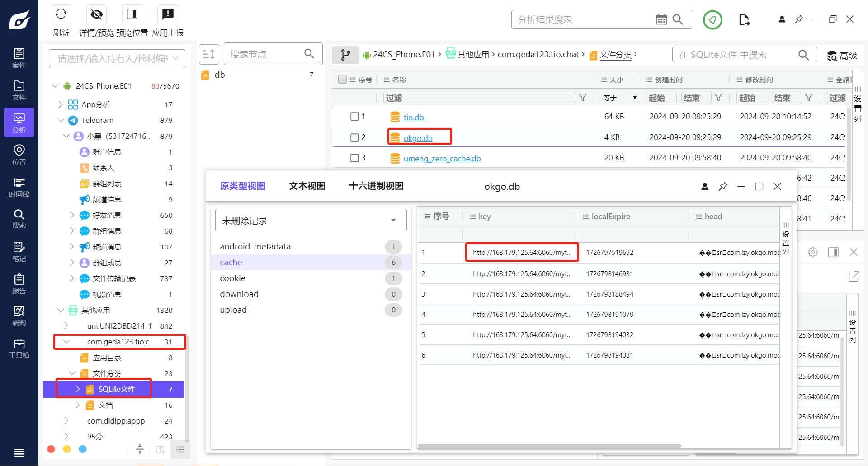
Task: Collapse the Telegram tree node
Action: click(61, 120)
